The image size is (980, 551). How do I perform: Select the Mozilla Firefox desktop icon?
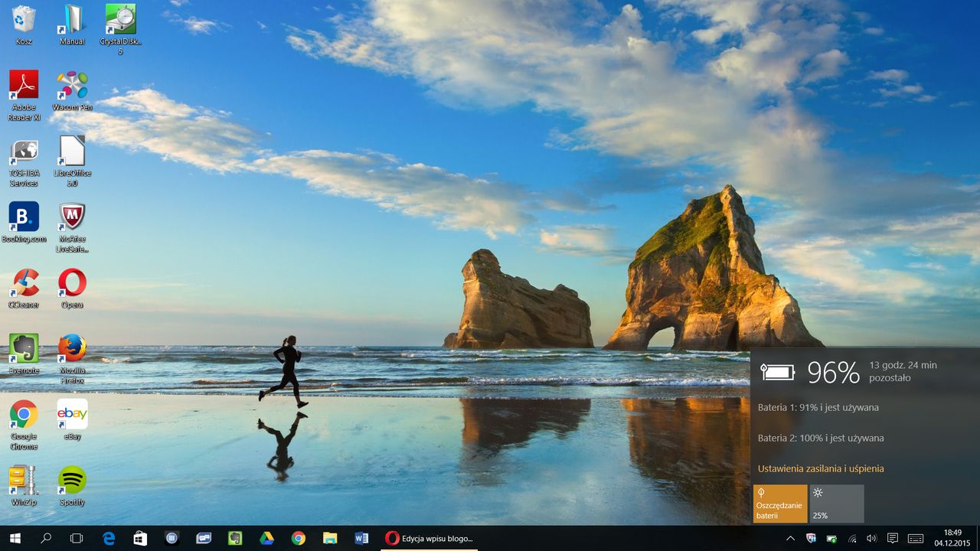(72, 359)
